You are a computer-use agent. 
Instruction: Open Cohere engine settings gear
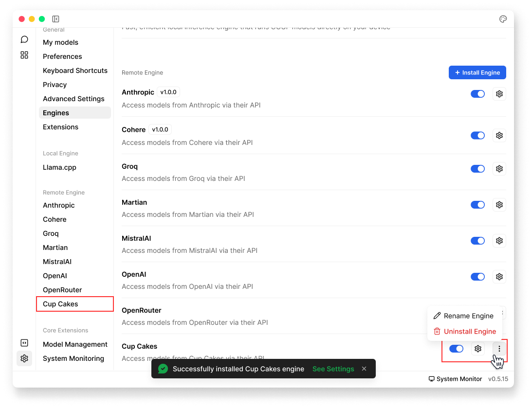[499, 136]
